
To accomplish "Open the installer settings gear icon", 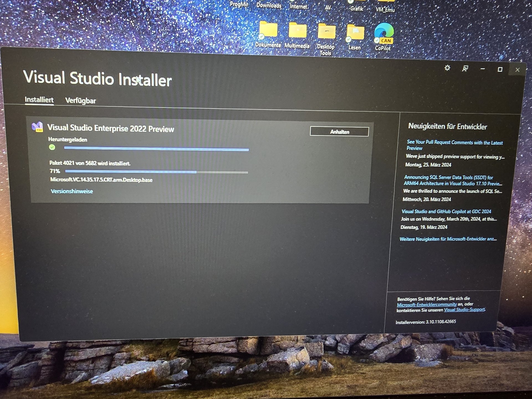I will click(x=447, y=68).
